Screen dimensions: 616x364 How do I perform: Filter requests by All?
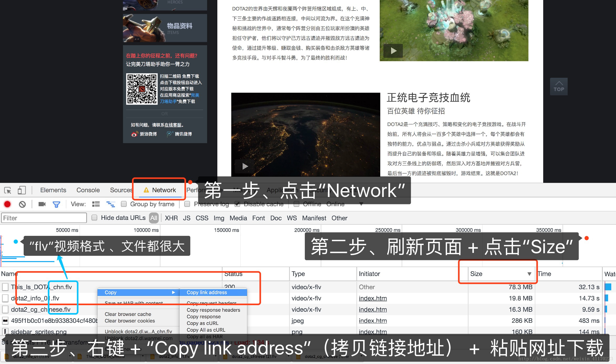click(154, 218)
